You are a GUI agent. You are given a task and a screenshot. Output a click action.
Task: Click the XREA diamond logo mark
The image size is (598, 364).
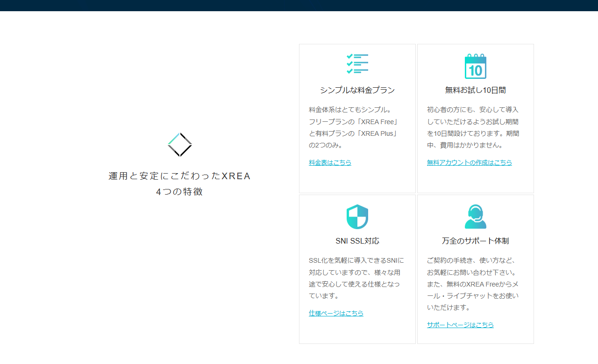pos(179,144)
